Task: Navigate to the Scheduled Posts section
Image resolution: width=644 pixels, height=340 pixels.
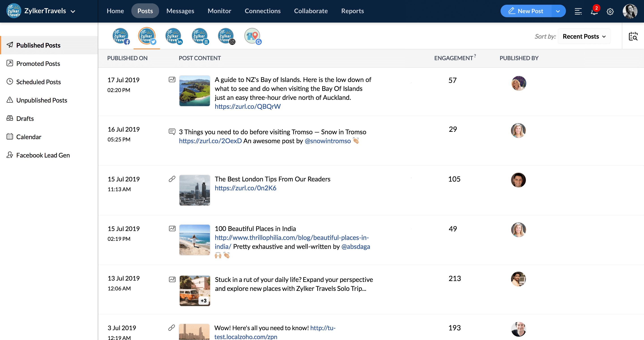Action: 38,82
